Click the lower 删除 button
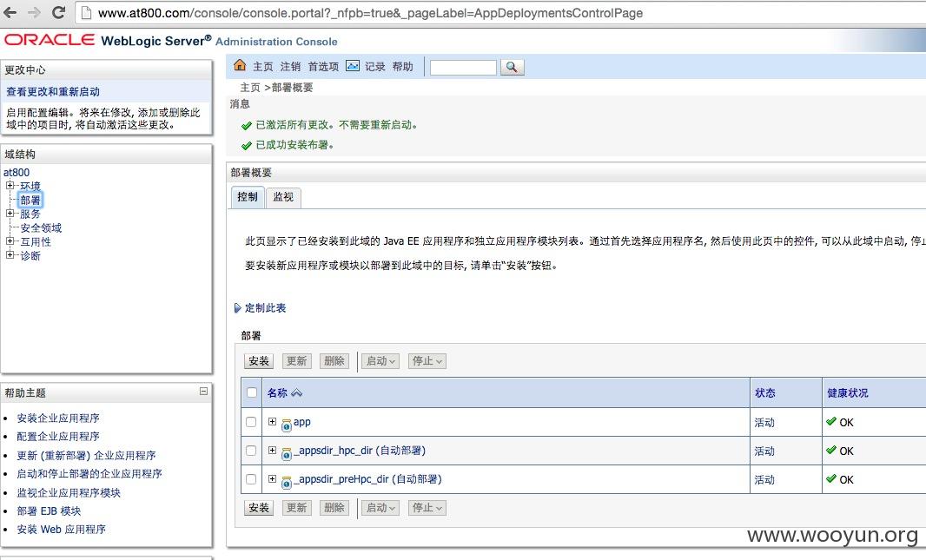 click(334, 508)
